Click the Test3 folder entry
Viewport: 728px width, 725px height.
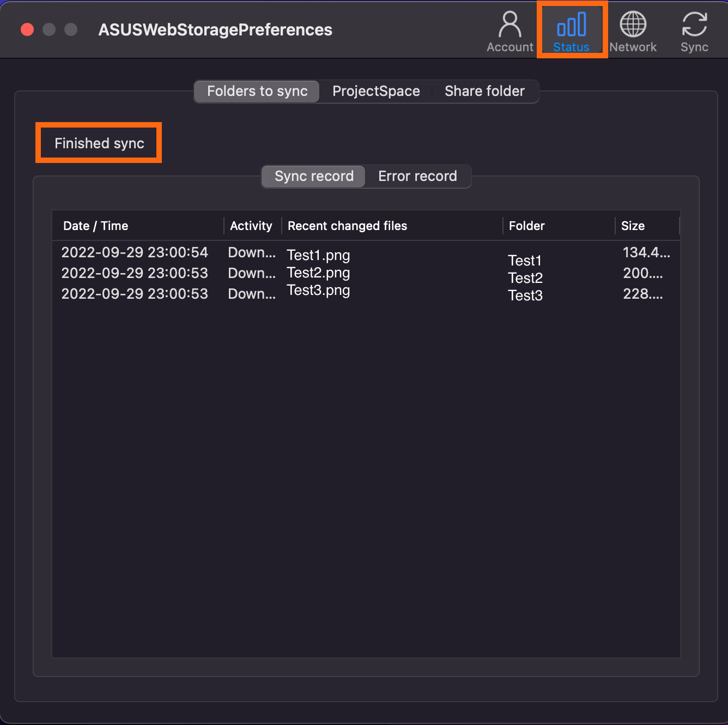[525, 295]
